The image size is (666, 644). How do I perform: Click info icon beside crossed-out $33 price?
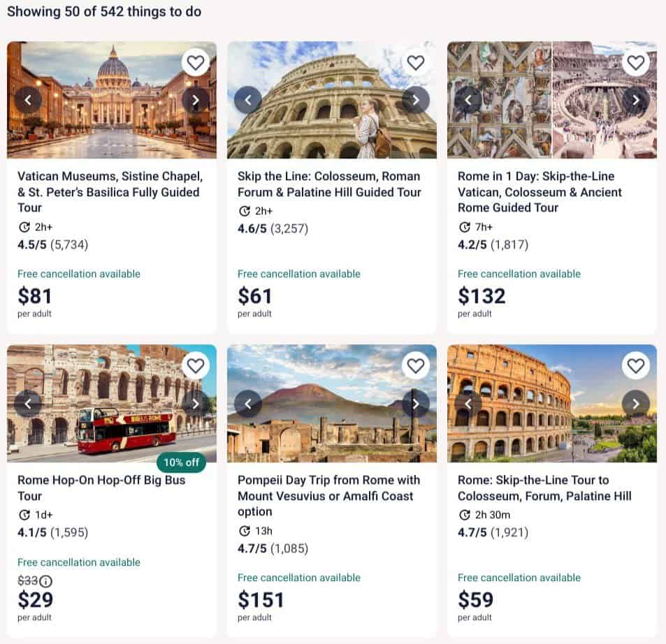(x=46, y=580)
